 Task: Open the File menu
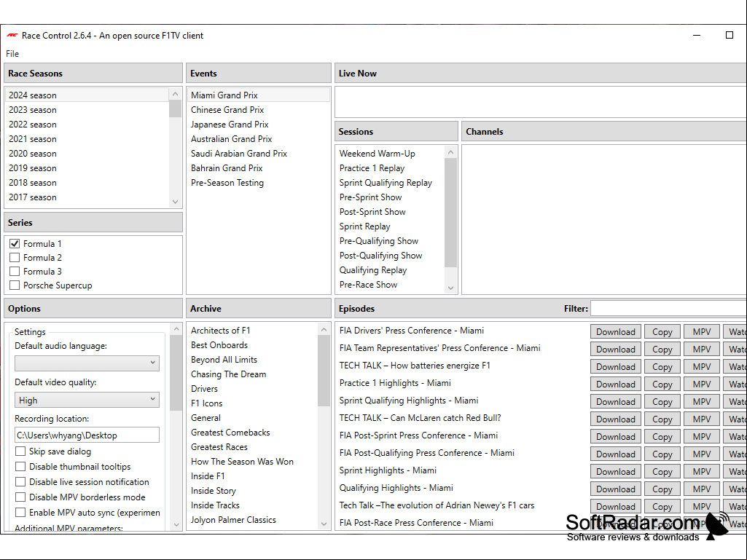[12, 54]
